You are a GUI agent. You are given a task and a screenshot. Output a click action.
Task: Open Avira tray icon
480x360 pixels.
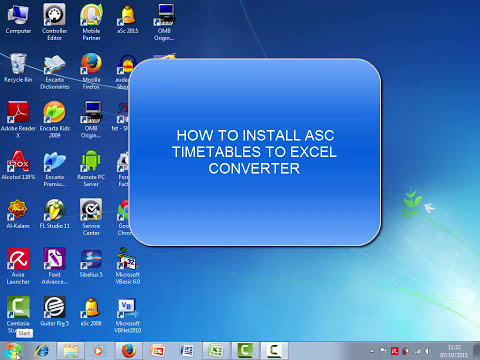[395, 351]
